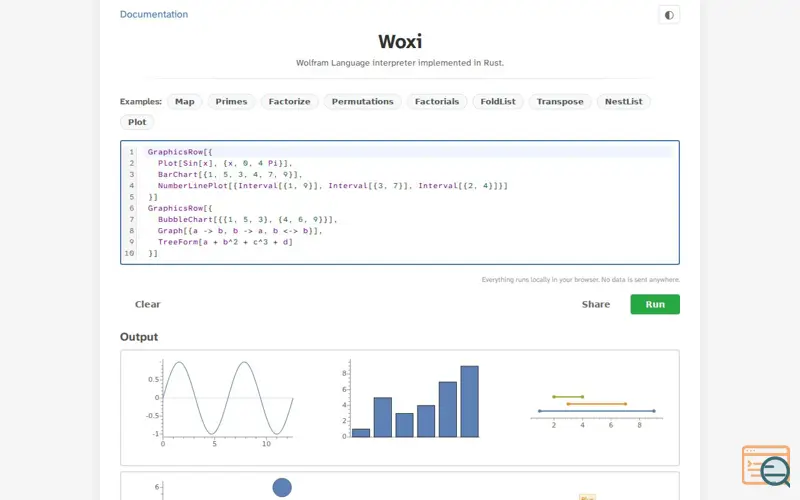
Task: Load the Primes example
Action: tap(231, 102)
